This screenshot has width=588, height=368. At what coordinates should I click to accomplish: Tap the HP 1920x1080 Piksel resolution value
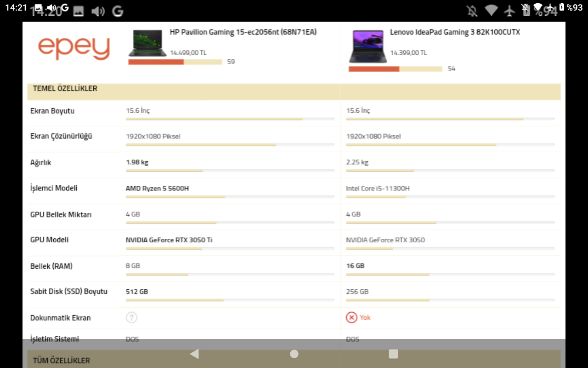click(153, 137)
